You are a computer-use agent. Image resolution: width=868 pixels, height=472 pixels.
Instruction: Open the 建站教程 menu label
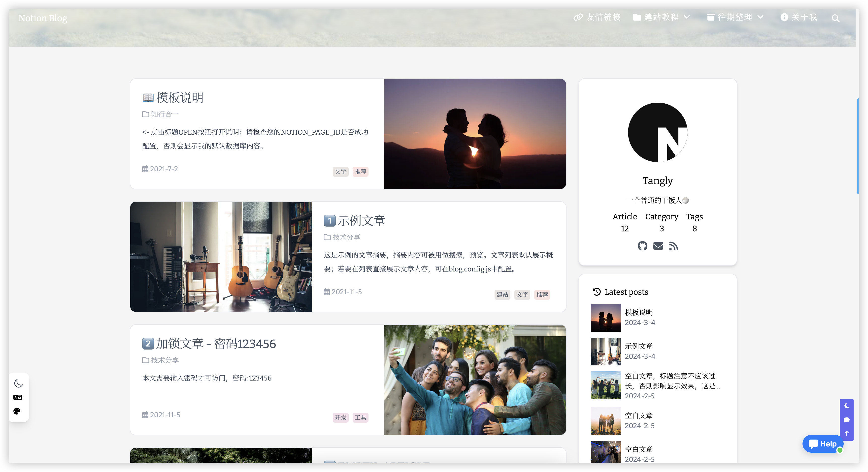[x=661, y=17]
